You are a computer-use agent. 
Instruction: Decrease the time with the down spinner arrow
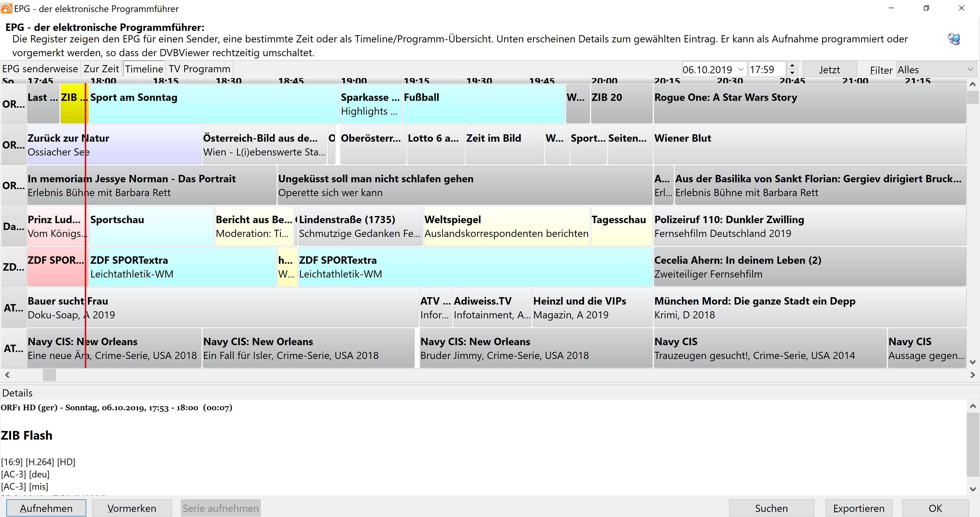point(792,73)
